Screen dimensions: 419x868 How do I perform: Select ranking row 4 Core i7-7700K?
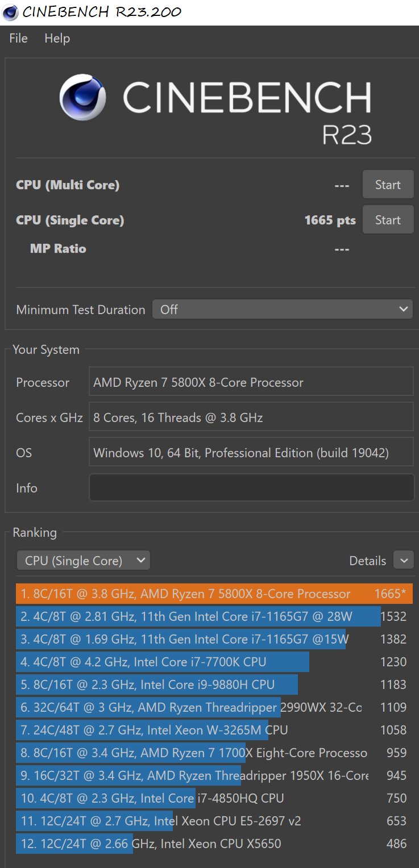click(x=214, y=662)
